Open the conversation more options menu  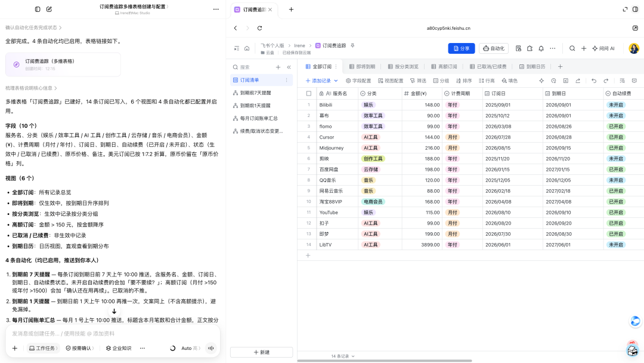tap(216, 9)
